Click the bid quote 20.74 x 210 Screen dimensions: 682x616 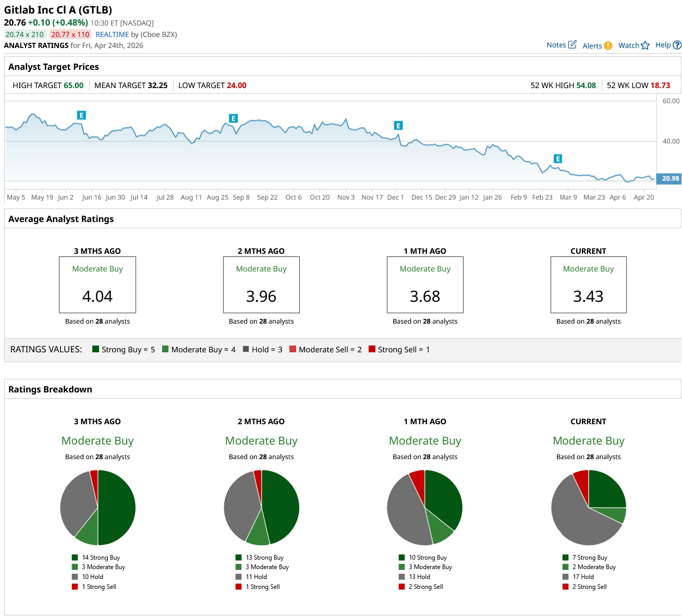click(x=25, y=34)
